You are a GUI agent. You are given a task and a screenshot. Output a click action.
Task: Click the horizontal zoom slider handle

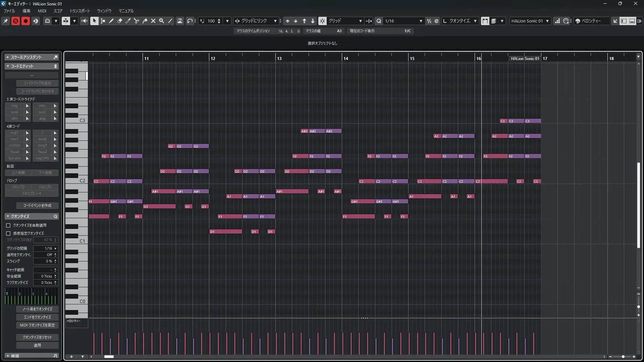tap(623, 357)
